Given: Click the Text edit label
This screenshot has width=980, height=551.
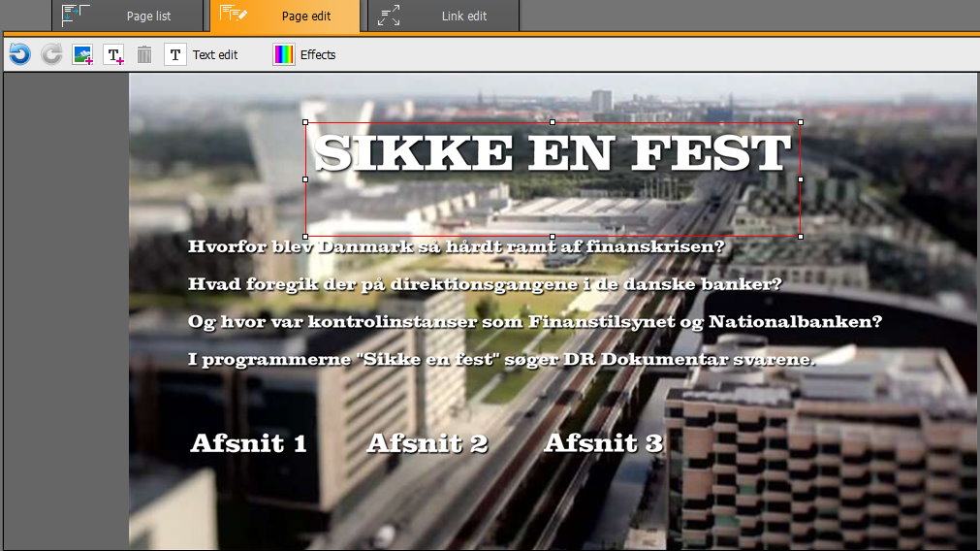Looking at the screenshot, I should click(215, 55).
